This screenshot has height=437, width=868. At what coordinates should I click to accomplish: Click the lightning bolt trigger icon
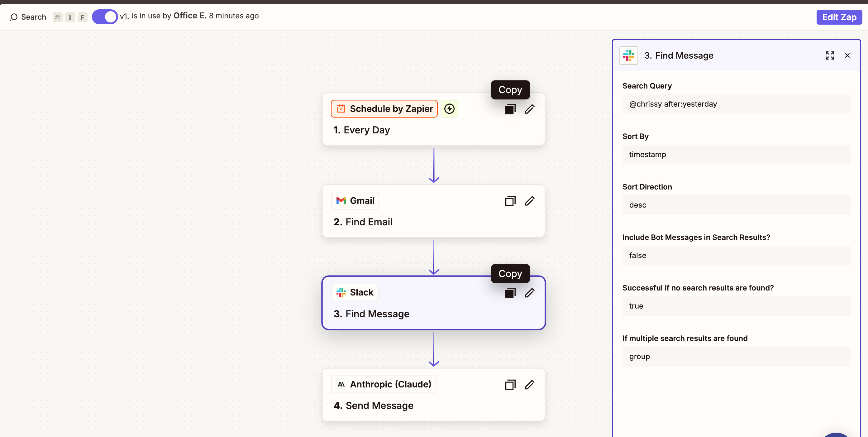449,108
